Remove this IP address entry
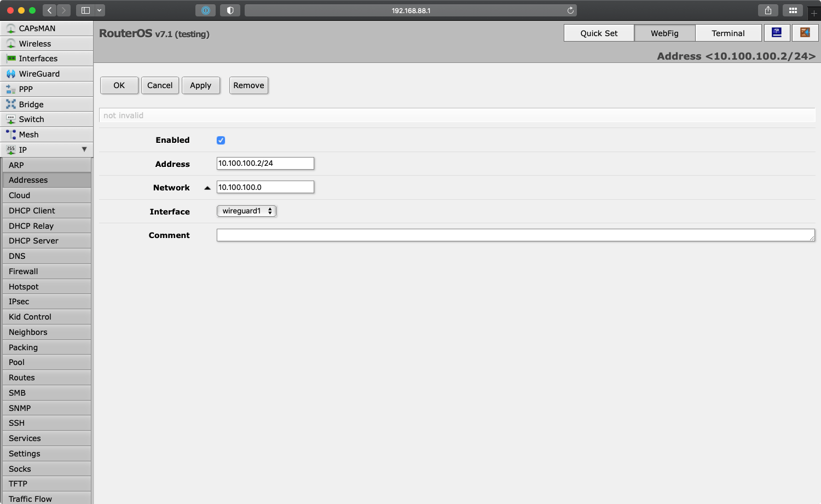 click(x=248, y=85)
